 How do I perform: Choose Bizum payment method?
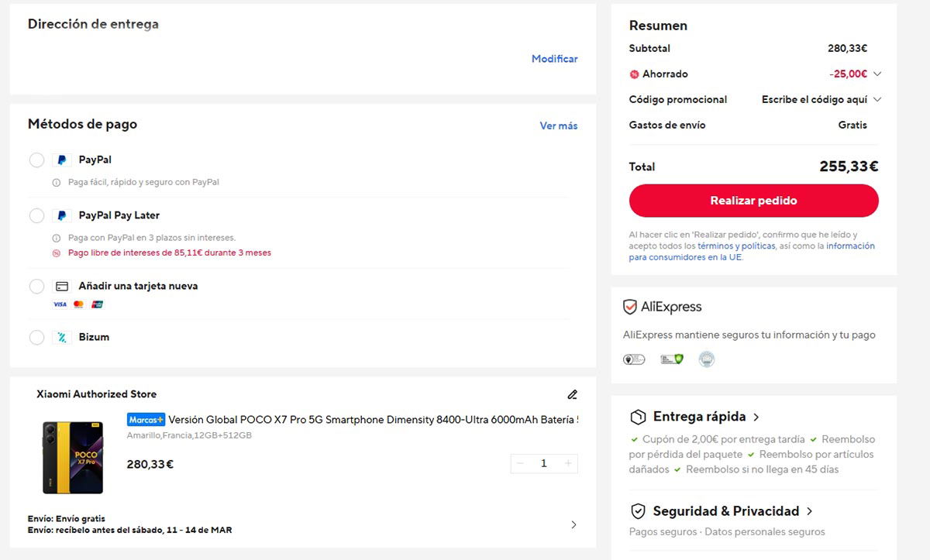pos(36,337)
